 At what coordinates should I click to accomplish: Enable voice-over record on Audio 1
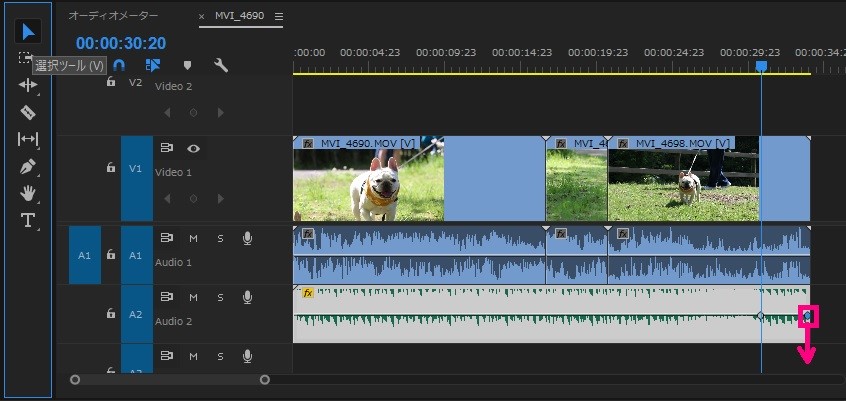tap(247, 238)
